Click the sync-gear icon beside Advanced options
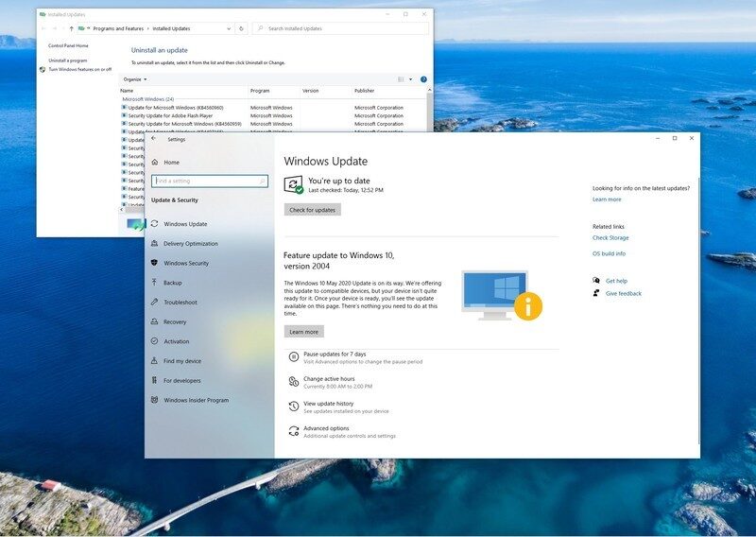 (293, 431)
